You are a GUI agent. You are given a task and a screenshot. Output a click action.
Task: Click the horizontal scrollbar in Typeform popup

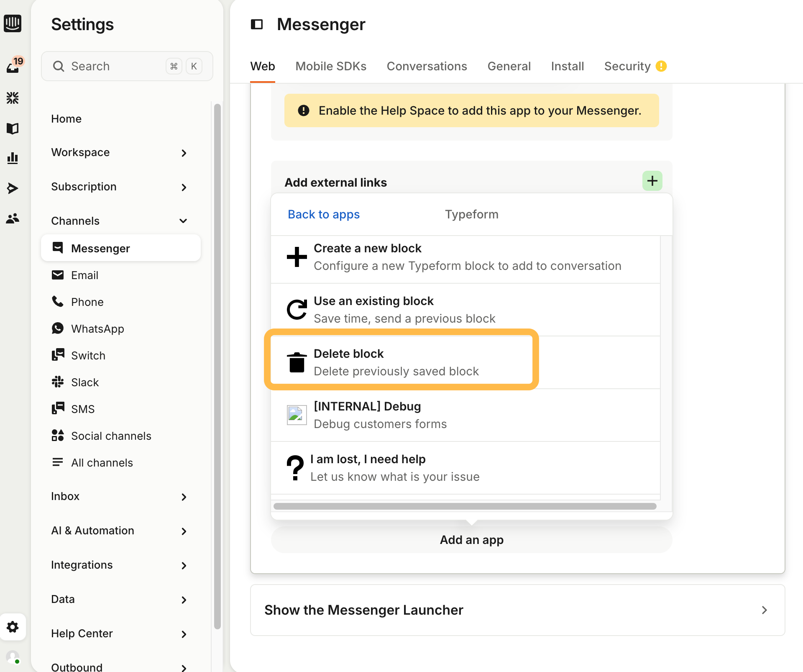click(464, 506)
